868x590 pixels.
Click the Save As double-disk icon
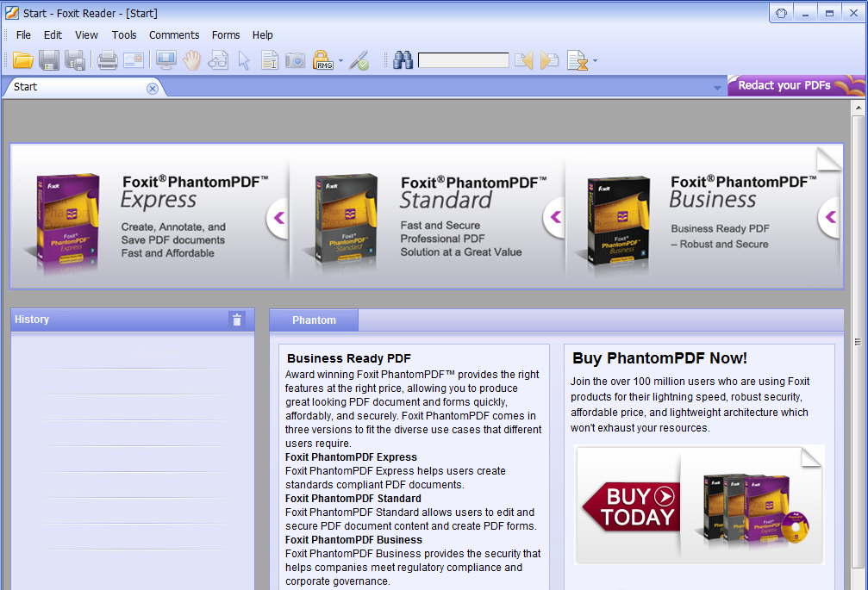pos(75,60)
